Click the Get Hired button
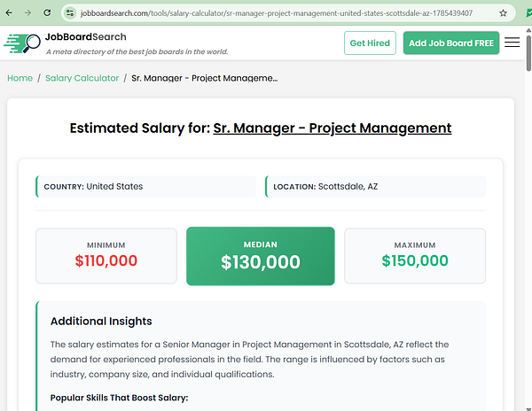Screen dimensions: 532x411 pos(370,43)
